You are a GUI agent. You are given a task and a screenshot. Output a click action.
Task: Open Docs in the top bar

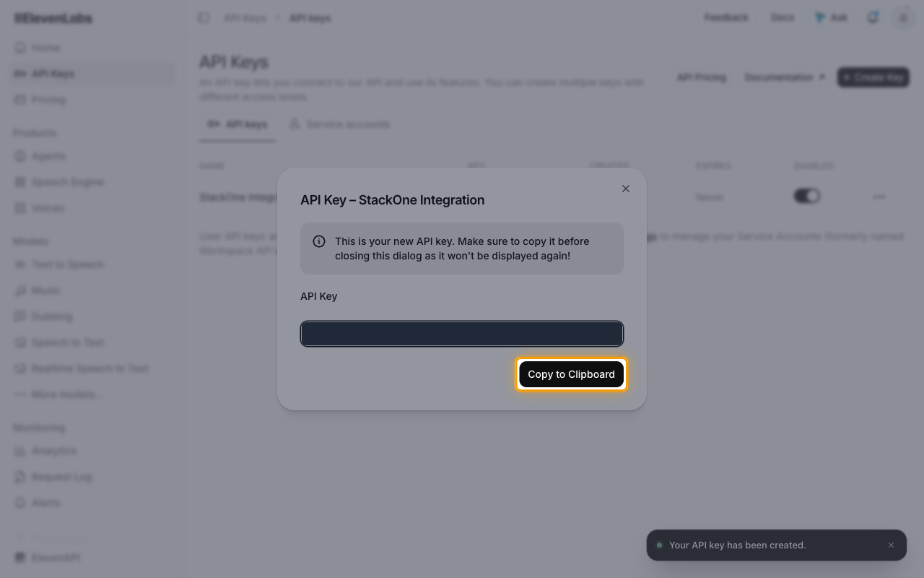783,17
